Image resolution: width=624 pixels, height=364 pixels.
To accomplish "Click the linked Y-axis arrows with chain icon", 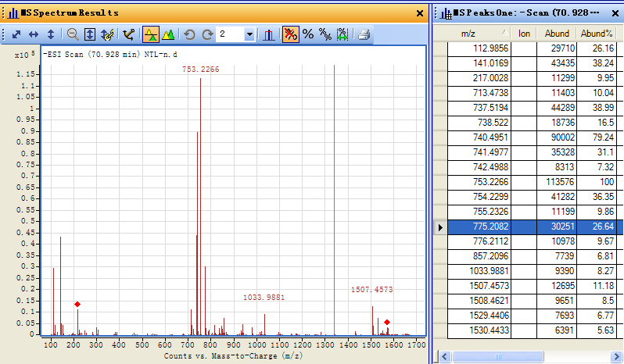I will tap(107, 34).
